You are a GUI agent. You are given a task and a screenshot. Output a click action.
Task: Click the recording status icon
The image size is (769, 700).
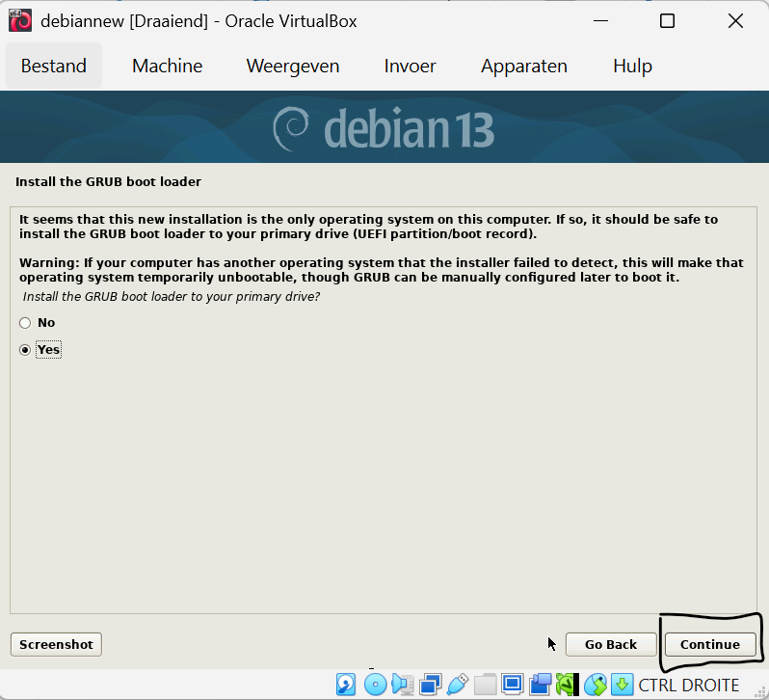[540, 685]
